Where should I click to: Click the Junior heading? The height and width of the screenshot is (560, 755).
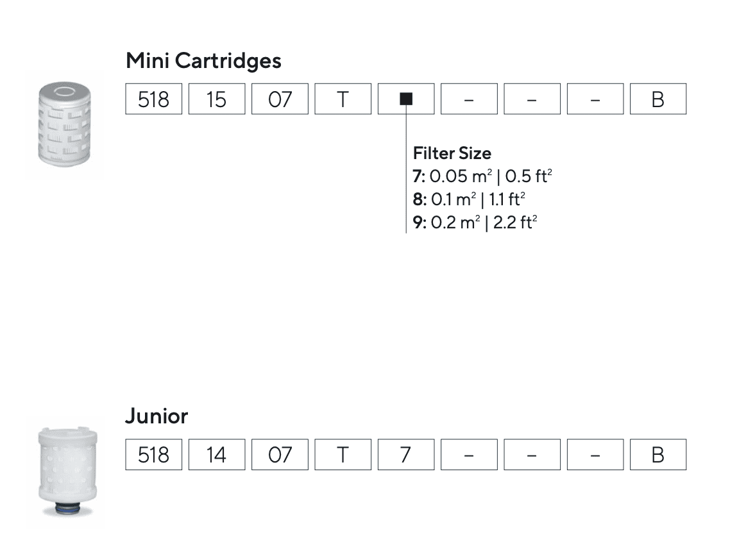coord(157,416)
